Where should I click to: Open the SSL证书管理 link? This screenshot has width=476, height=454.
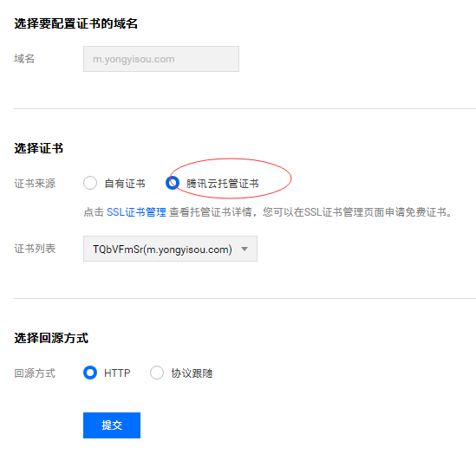(x=136, y=212)
